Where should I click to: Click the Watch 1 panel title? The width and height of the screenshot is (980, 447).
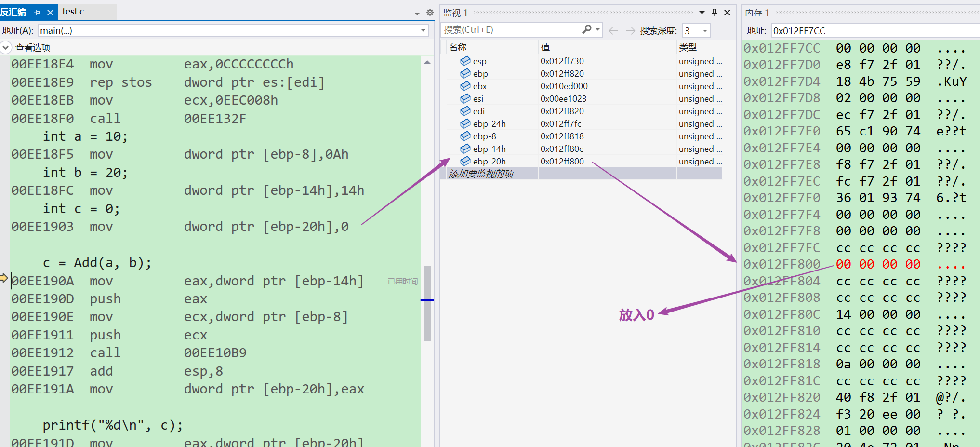[455, 13]
